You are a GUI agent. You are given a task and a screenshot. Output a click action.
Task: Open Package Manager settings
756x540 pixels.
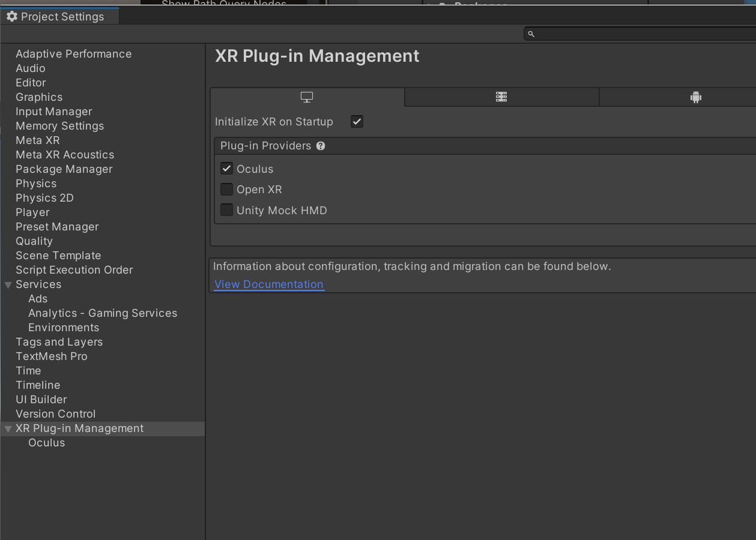pos(64,169)
